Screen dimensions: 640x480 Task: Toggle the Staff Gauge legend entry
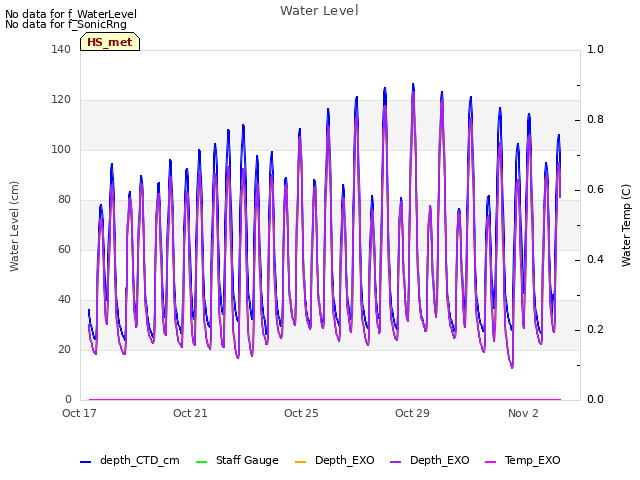tap(237, 460)
